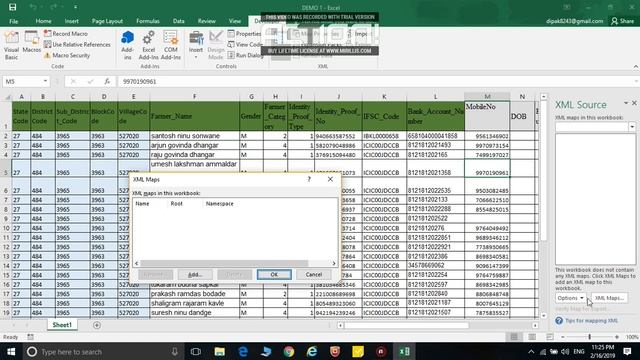Screen dimensions: 640x360
Task: Click the XML Maps... button in XML Source
Action: coord(609,298)
